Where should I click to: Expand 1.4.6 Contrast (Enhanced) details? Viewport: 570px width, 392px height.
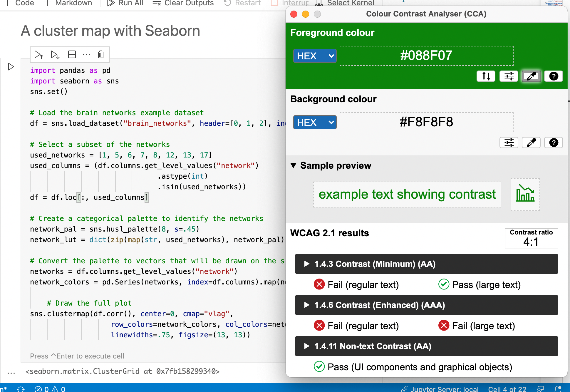306,305
